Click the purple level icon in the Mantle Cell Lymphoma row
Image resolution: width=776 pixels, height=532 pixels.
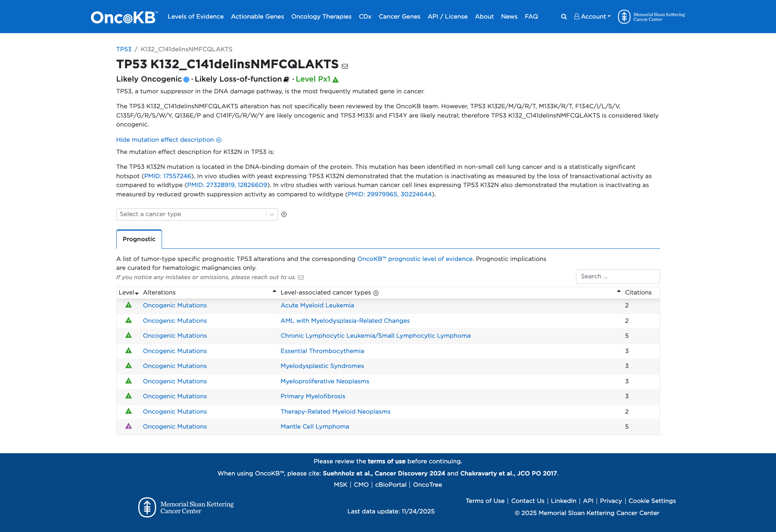click(129, 426)
